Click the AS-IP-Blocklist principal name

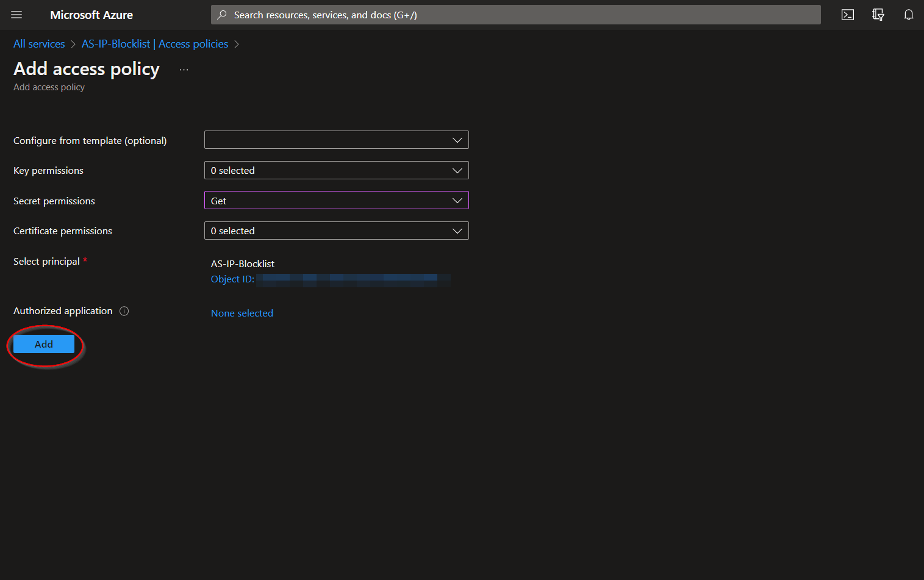[243, 263]
